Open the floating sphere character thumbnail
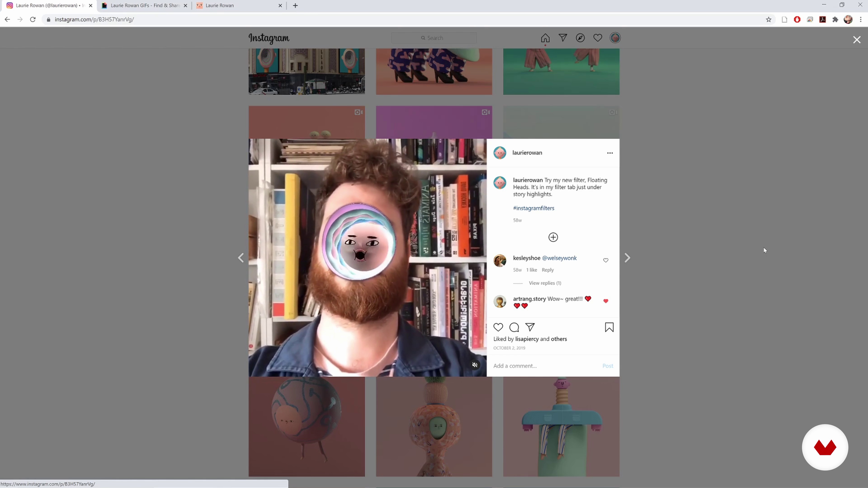868x488 pixels. pos(307,426)
